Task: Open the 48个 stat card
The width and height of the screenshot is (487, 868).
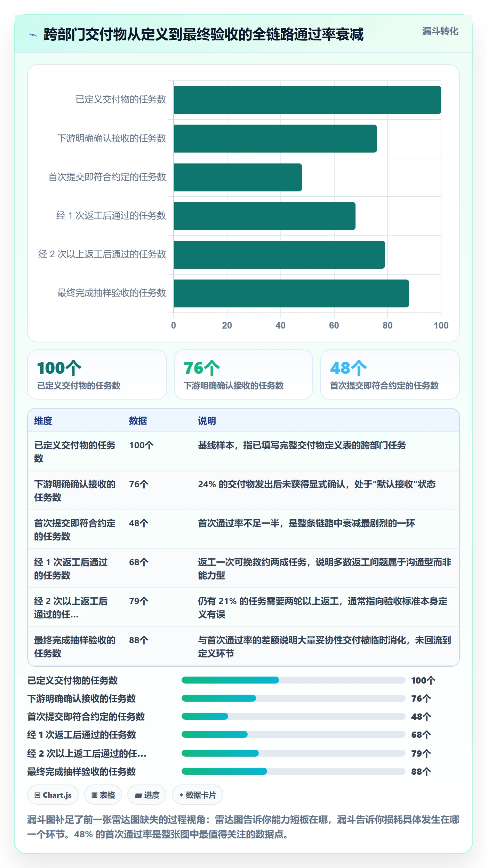Action: pyautogui.click(x=390, y=374)
